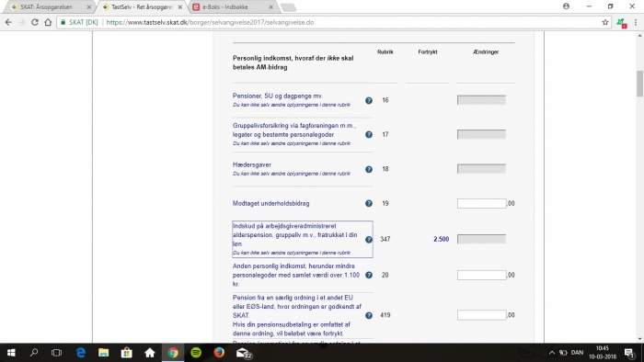This screenshot has height=362, width=644.
Task: Bookmark this page with star icon
Action: [605, 22]
